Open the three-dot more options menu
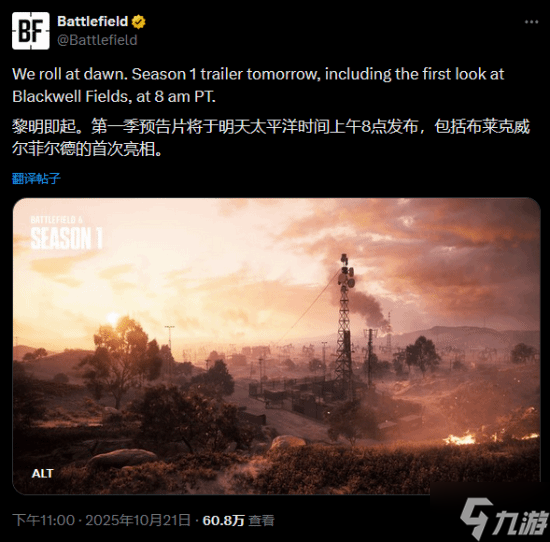550x542 pixels. coord(531,22)
